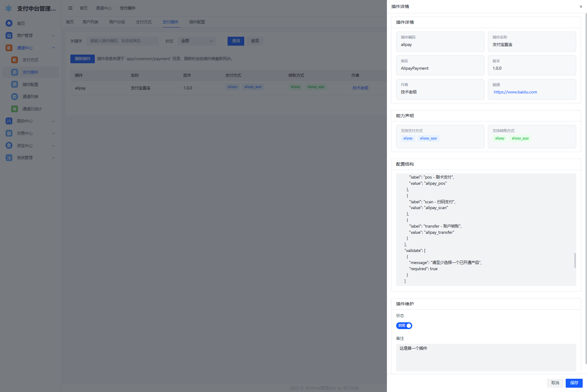Screen dimensions: 587x392
Task: Expand the 交易中心 menu
Action: (x=53, y=133)
